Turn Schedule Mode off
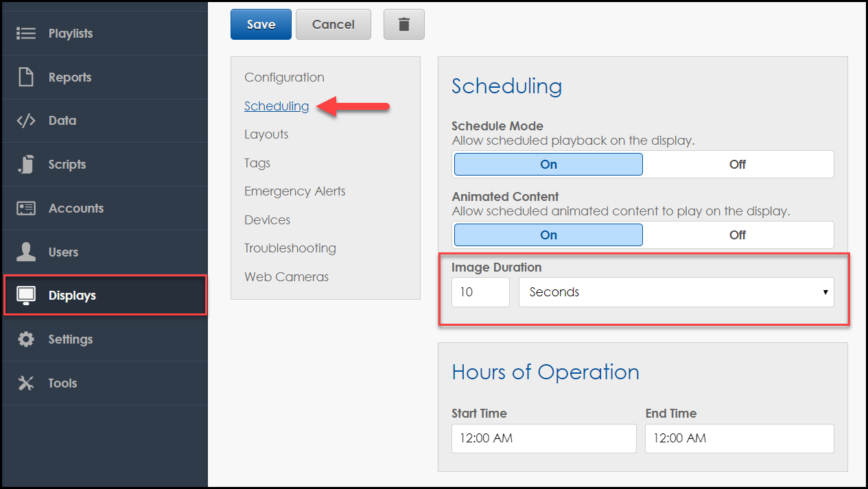 tap(738, 165)
